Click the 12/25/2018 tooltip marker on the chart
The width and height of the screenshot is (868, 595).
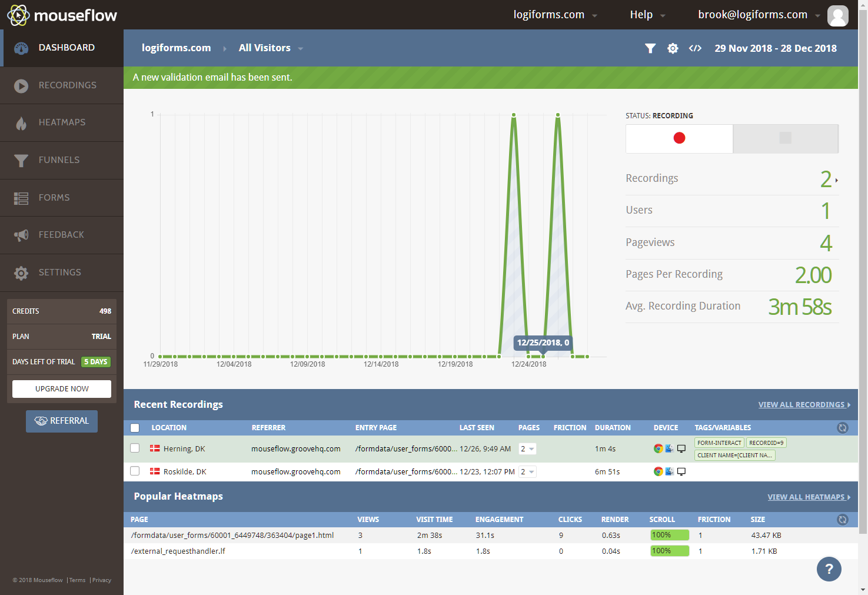point(542,343)
